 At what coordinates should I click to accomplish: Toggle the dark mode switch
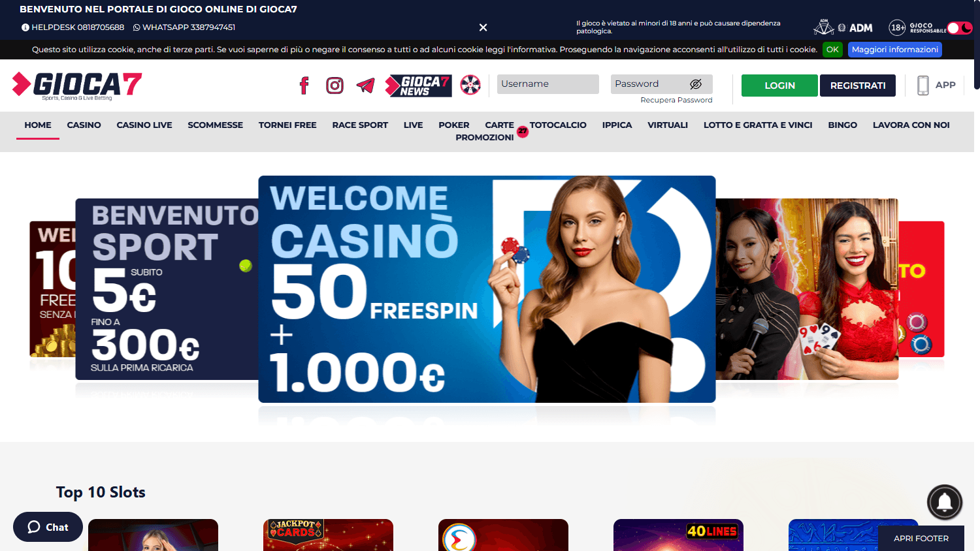960,28
